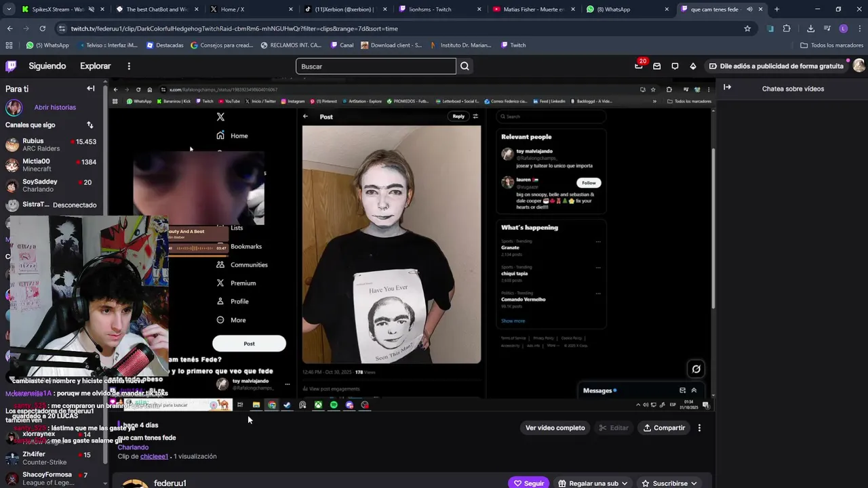Open the Twitch bookmark in bookmarks bar

click(x=513, y=45)
